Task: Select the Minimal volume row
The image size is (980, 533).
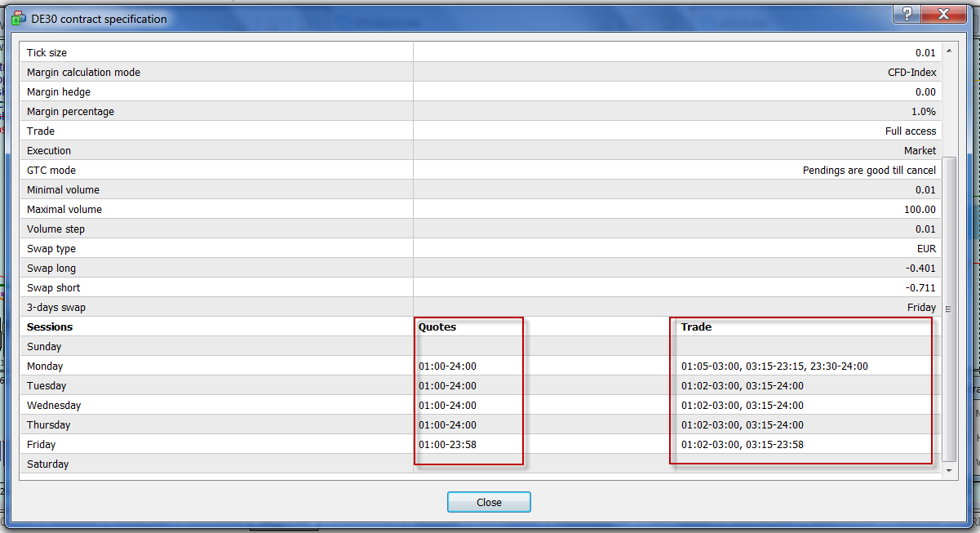Action: click(x=481, y=189)
